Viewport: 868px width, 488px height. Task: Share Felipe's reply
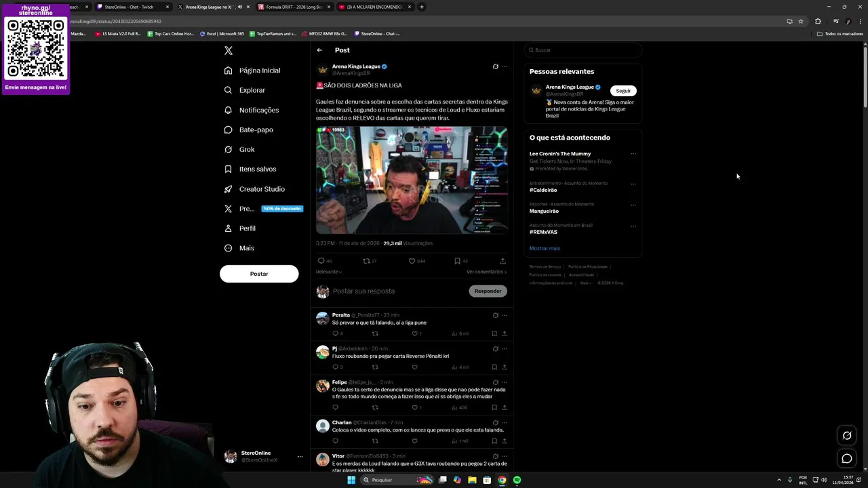point(505,407)
